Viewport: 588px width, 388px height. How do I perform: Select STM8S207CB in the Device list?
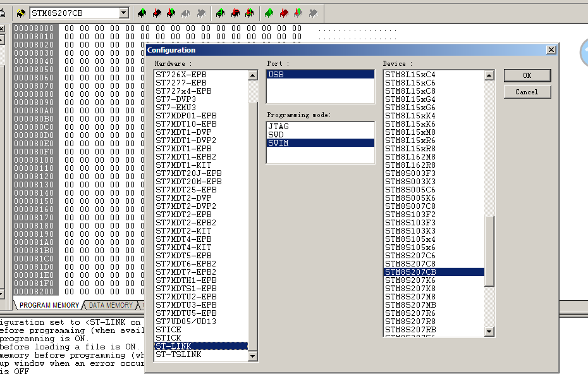[x=434, y=272]
